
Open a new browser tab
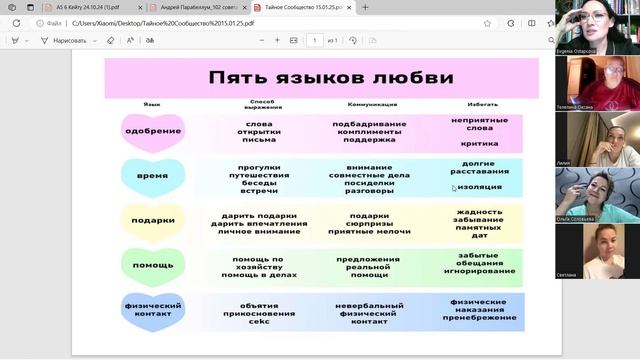pyautogui.click(x=365, y=7)
